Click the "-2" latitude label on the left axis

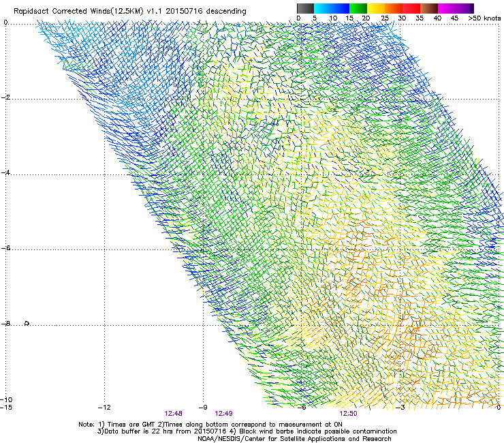[5, 97]
